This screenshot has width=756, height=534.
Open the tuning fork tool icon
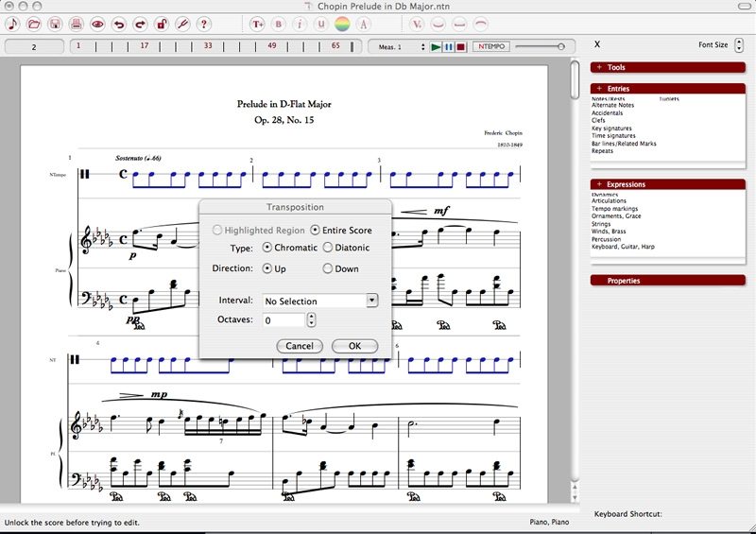click(182, 25)
